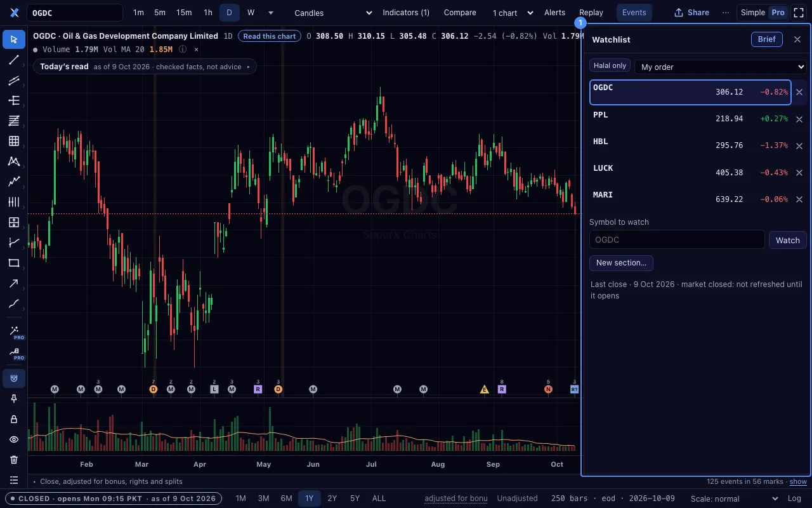812x508 pixels.
Task: Click the show events link
Action: [x=798, y=482]
